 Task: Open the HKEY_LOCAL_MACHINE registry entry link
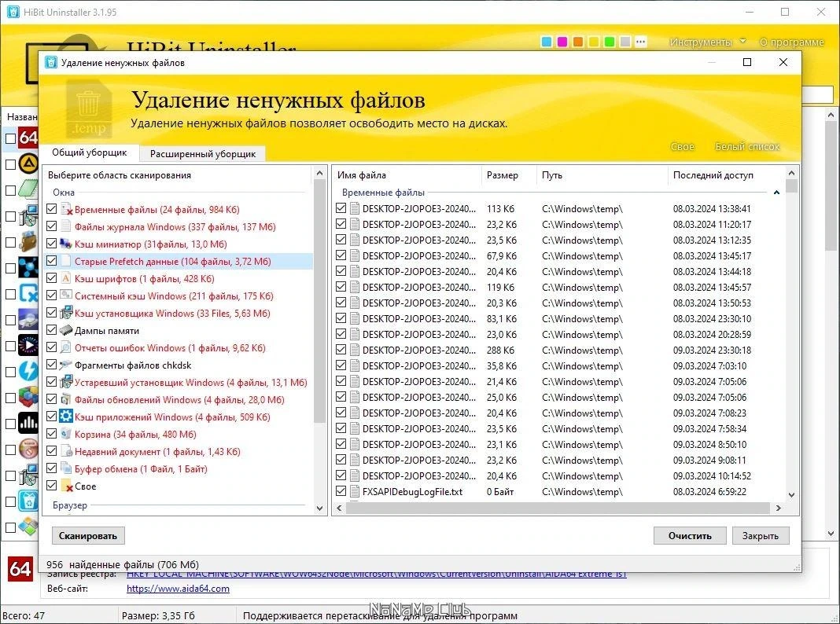click(376, 574)
